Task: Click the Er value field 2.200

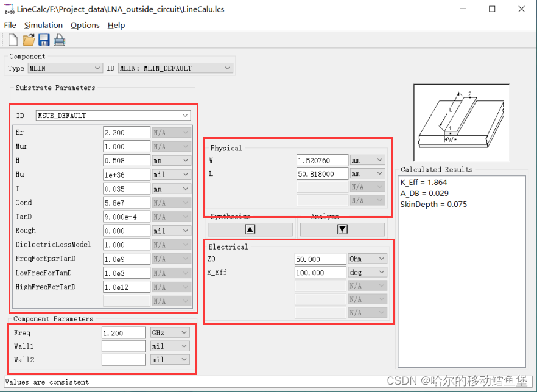Action: click(127, 133)
